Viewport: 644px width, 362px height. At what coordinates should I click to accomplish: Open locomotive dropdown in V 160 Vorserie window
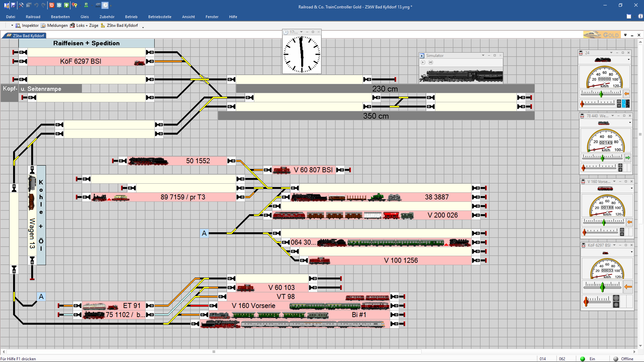[x=632, y=188]
